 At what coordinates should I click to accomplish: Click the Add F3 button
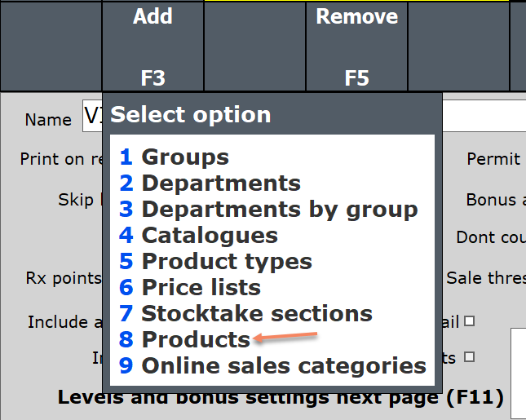pyautogui.click(x=153, y=46)
